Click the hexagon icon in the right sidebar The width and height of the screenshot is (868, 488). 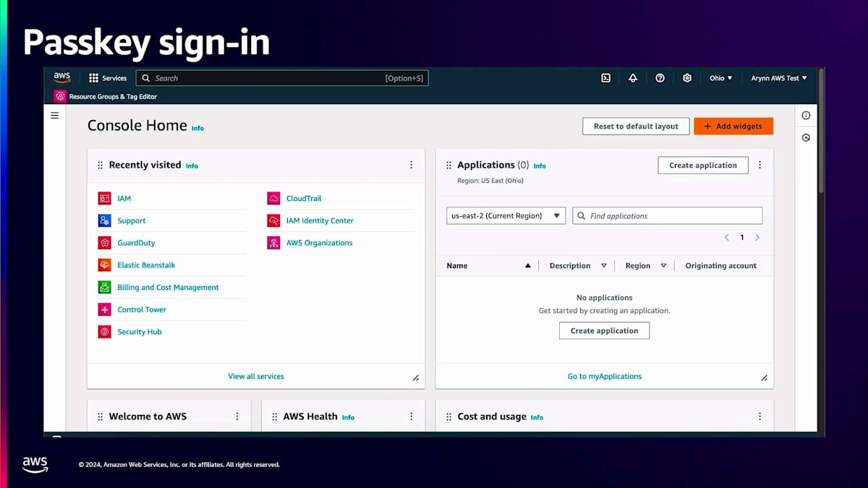806,137
